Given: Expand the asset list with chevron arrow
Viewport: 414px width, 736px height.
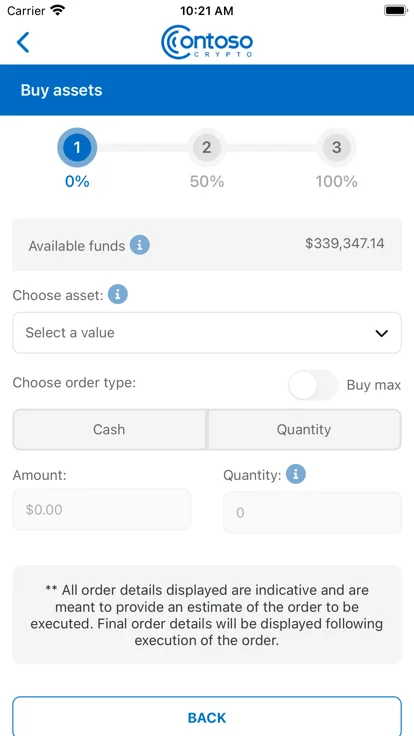Looking at the screenshot, I should pos(382,333).
